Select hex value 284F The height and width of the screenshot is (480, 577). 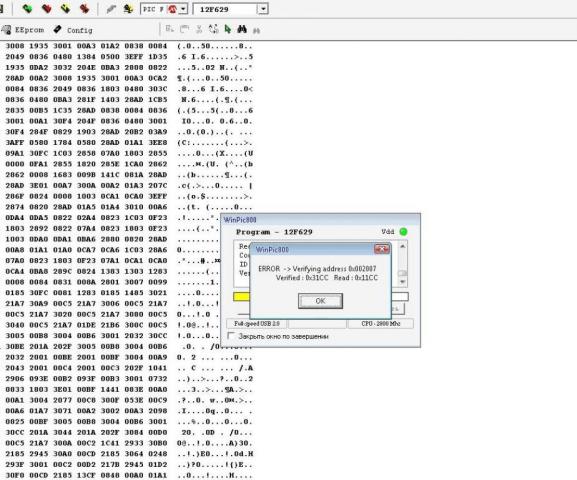click(x=39, y=132)
